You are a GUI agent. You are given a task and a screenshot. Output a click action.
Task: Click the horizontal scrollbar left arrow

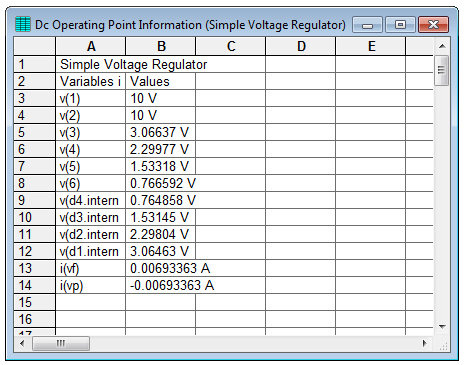click(22, 343)
